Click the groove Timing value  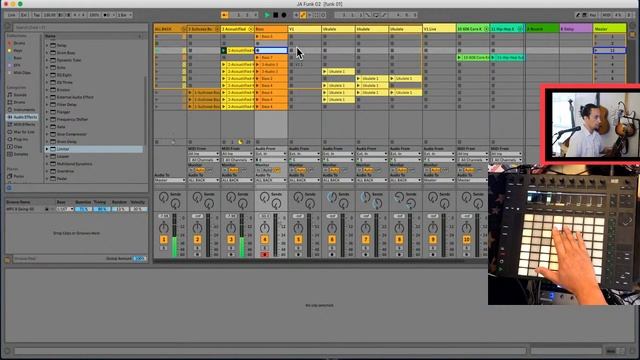coord(101,209)
